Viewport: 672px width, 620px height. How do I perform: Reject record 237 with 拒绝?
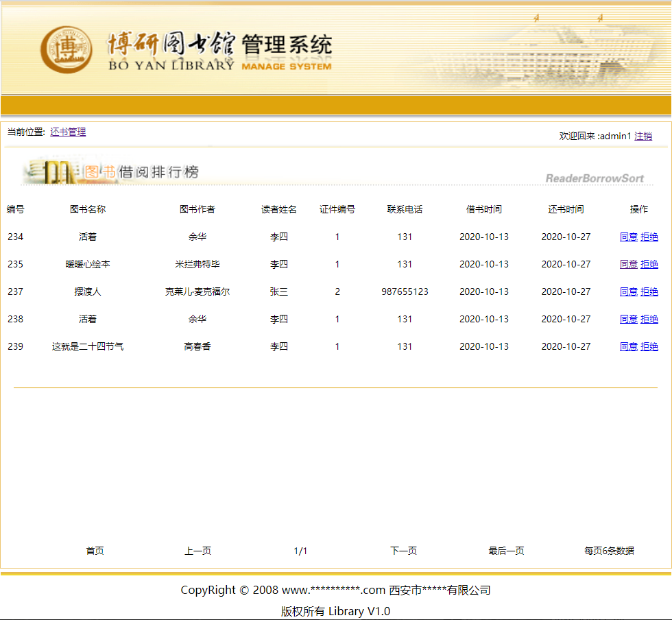(649, 291)
